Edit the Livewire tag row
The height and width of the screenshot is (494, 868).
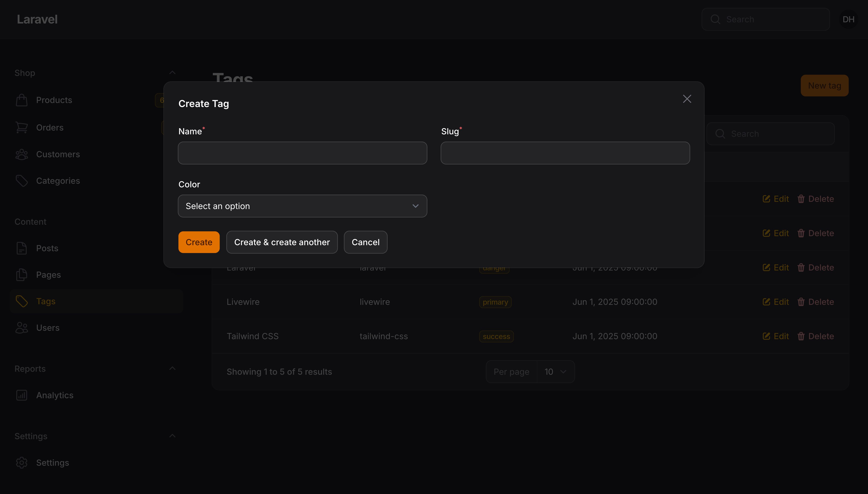[776, 302]
